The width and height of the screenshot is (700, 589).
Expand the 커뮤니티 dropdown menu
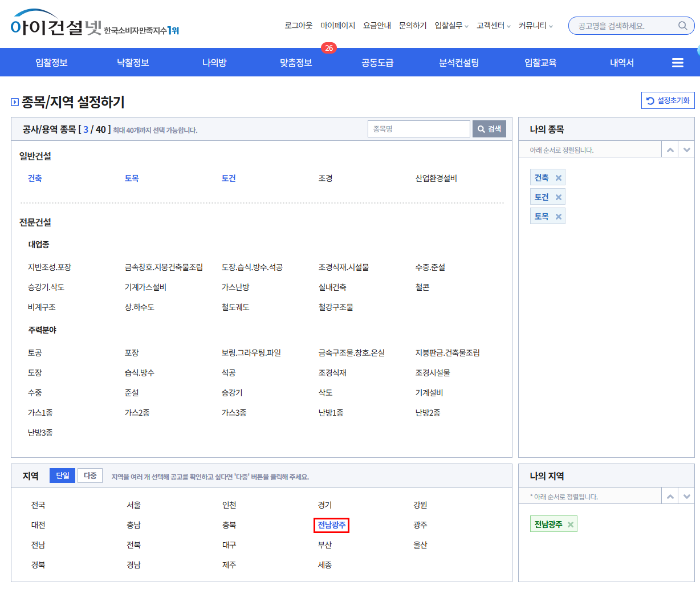[x=536, y=26]
